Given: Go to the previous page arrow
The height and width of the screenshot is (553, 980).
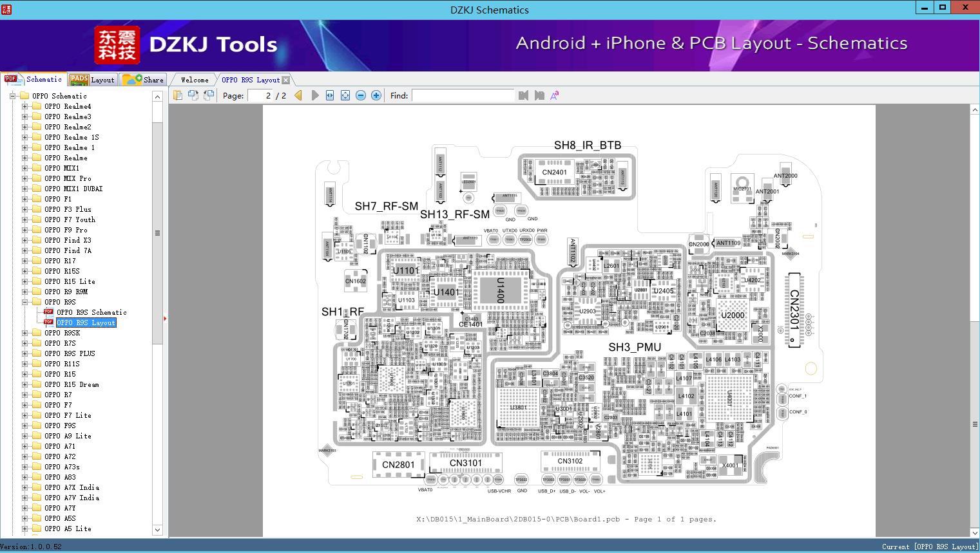Looking at the screenshot, I should (298, 95).
